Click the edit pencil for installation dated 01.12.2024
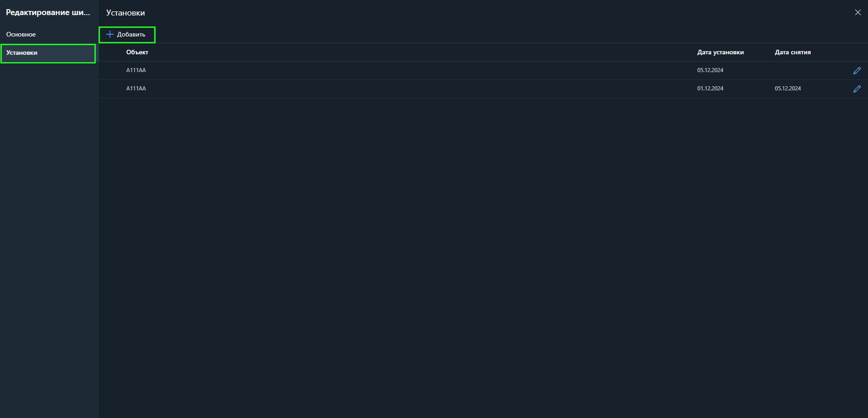This screenshot has height=418, width=868. pos(857,89)
